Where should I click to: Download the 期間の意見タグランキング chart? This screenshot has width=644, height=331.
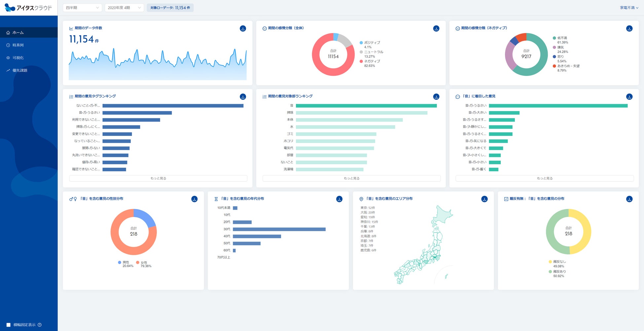point(243,97)
